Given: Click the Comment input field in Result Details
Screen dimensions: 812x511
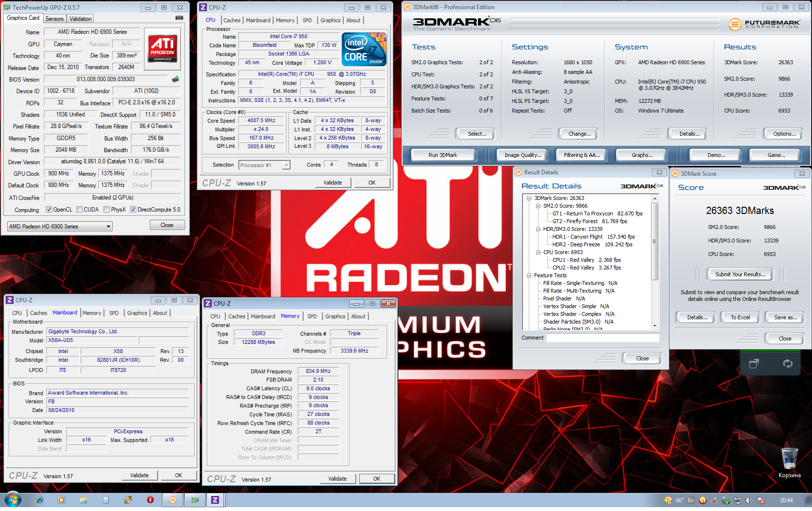Looking at the screenshot, I should [603, 338].
